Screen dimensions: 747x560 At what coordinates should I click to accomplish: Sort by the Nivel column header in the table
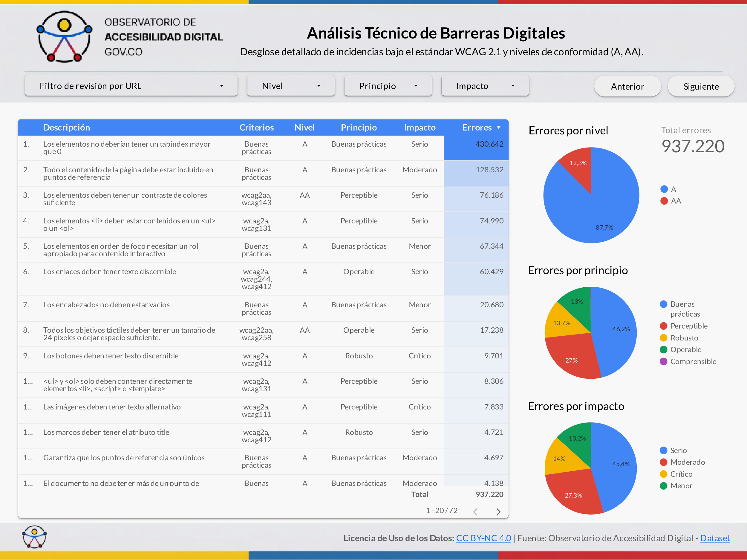click(x=304, y=127)
